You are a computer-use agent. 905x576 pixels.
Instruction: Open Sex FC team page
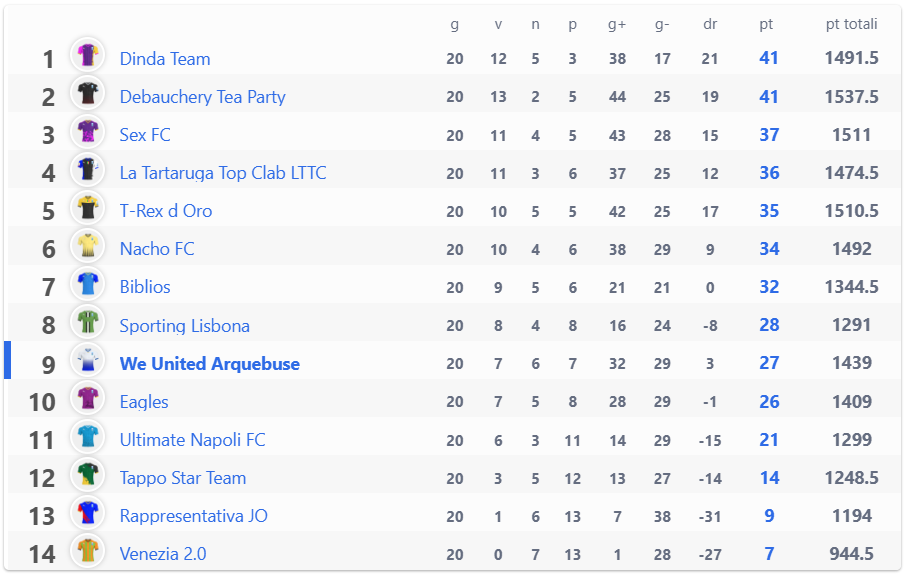pos(145,135)
